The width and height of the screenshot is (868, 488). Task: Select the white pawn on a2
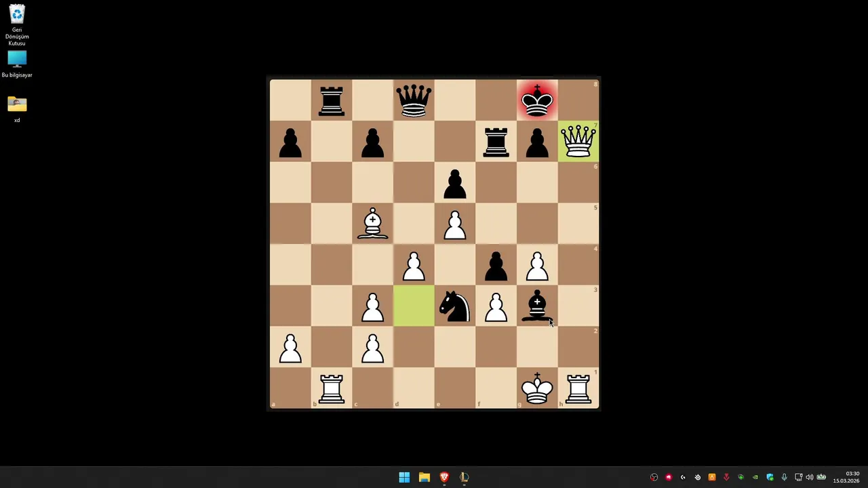tap(290, 348)
